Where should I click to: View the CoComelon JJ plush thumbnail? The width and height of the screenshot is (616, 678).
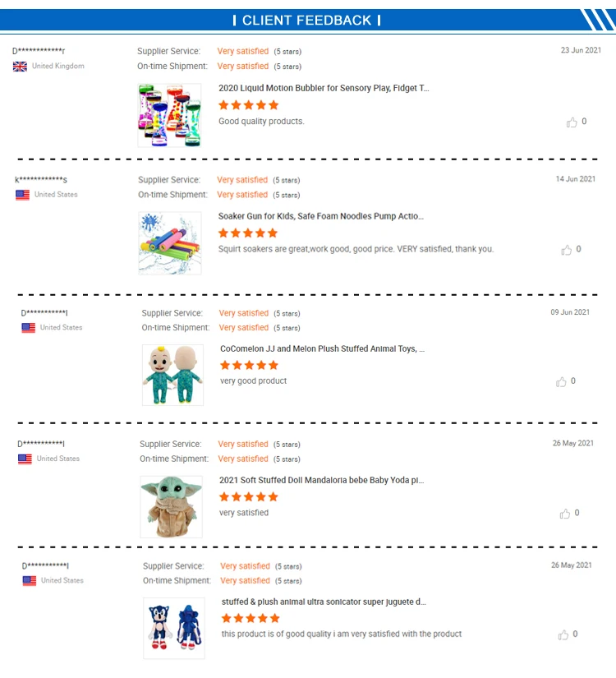tap(172, 375)
